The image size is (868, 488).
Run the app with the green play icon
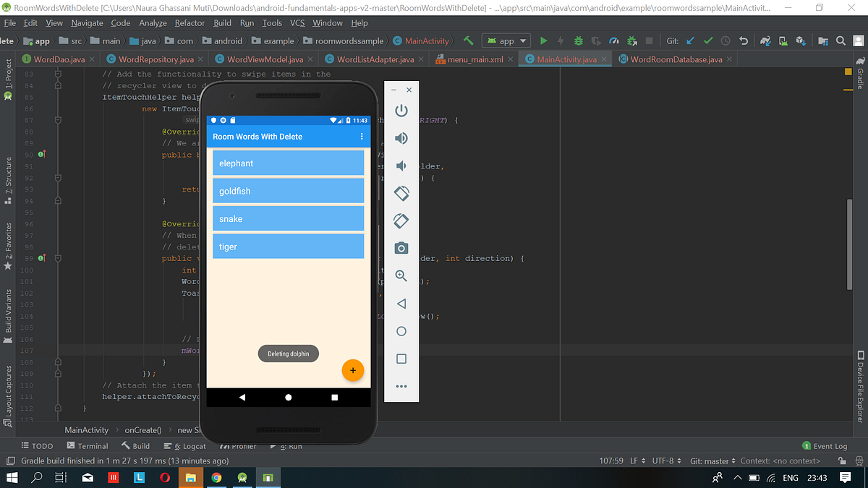(544, 40)
